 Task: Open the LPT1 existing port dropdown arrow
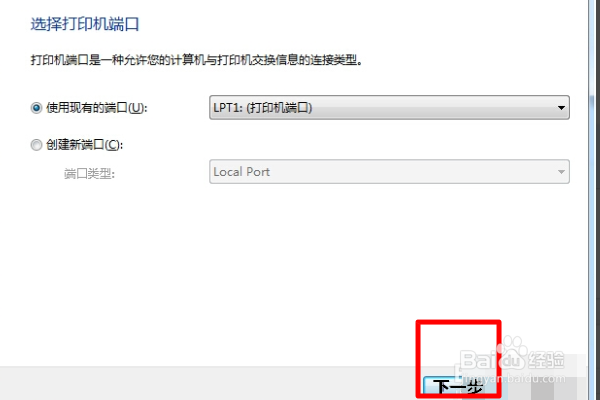point(561,108)
